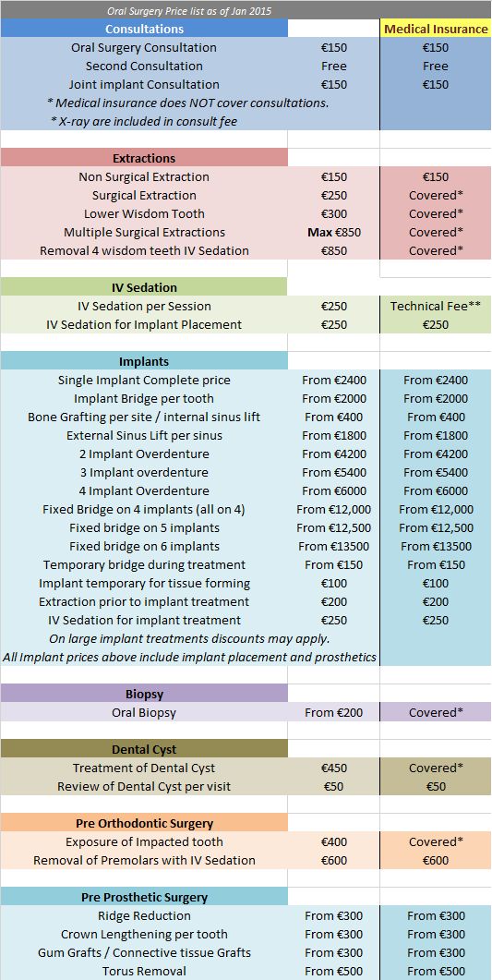Select Max €850 Multiple Surgical Extractions price
The width and height of the screenshot is (492, 980).
(x=334, y=232)
